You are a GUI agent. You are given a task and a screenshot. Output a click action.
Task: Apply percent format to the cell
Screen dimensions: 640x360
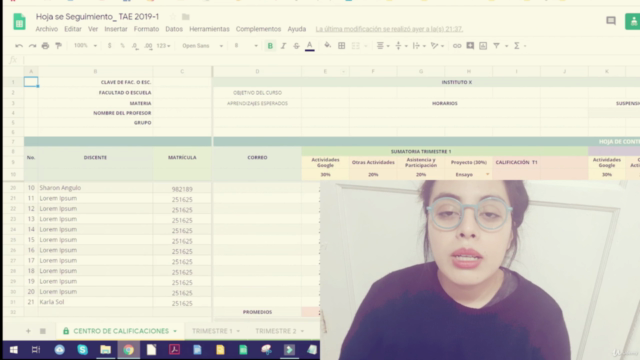pos(122,46)
